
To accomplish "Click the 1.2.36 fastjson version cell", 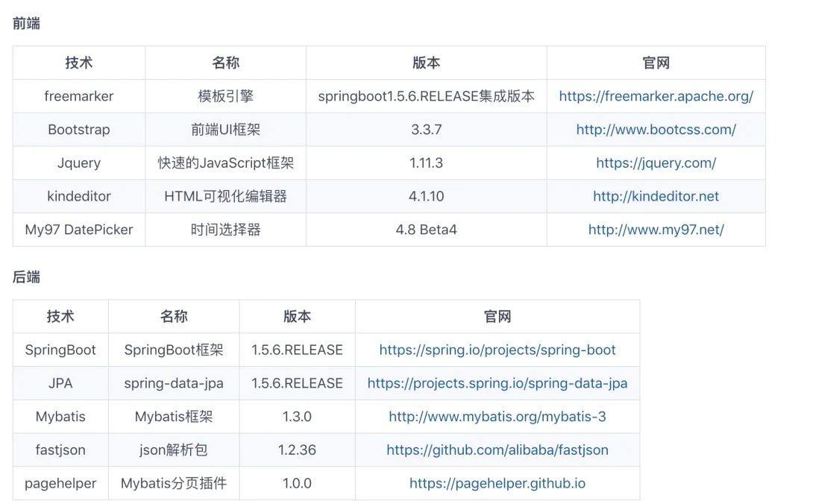I will [297, 450].
